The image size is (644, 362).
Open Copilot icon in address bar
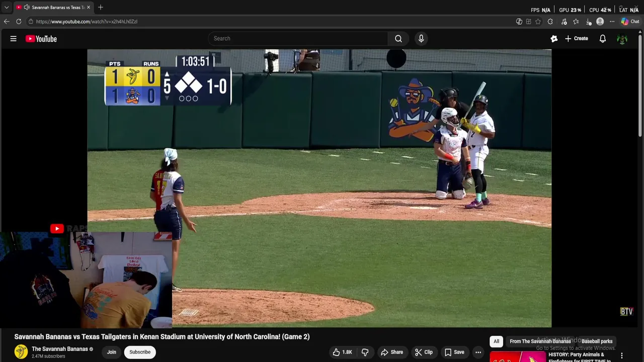[519, 22]
